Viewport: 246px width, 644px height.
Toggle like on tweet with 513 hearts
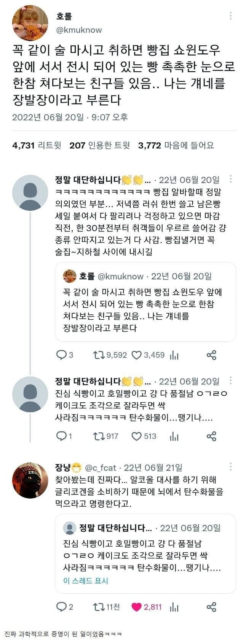[x=136, y=436]
